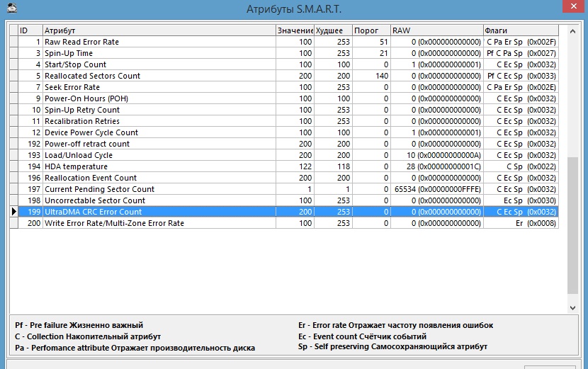Screen dimensions: 588x369
Task: Click RAW value 65534 (0x00000000FFFE)
Action: 437,189
